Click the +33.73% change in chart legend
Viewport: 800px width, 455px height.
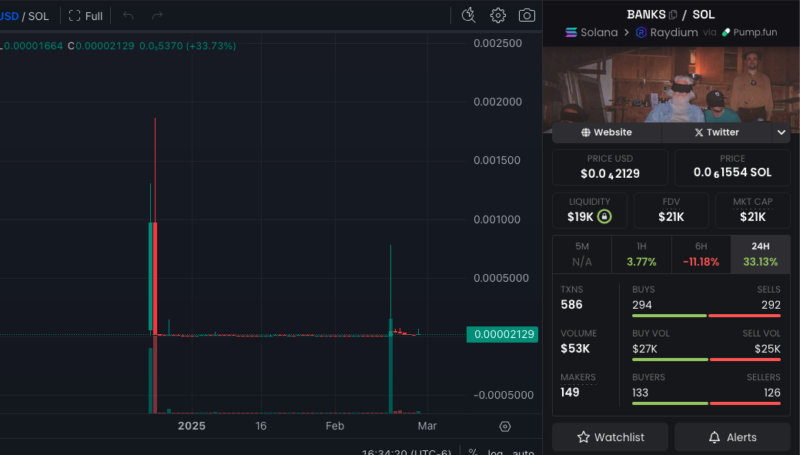pyautogui.click(x=211, y=46)
